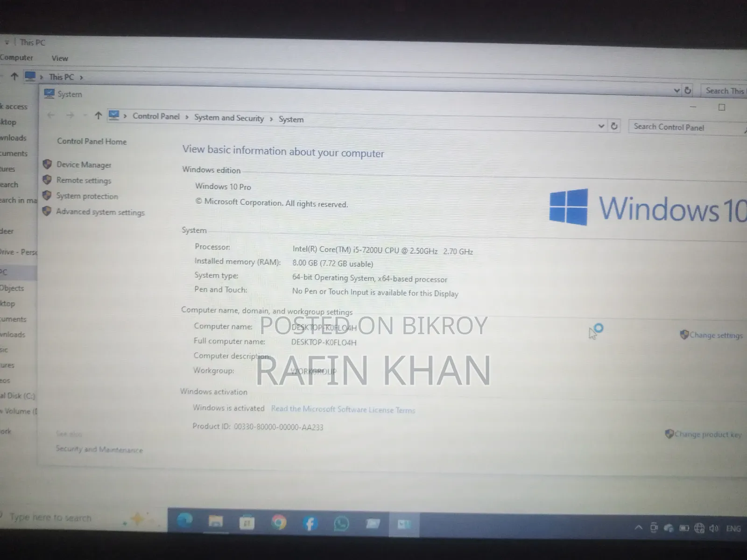Click the Device Manager shield icon

pyautogui.click(x=47, y=164)
